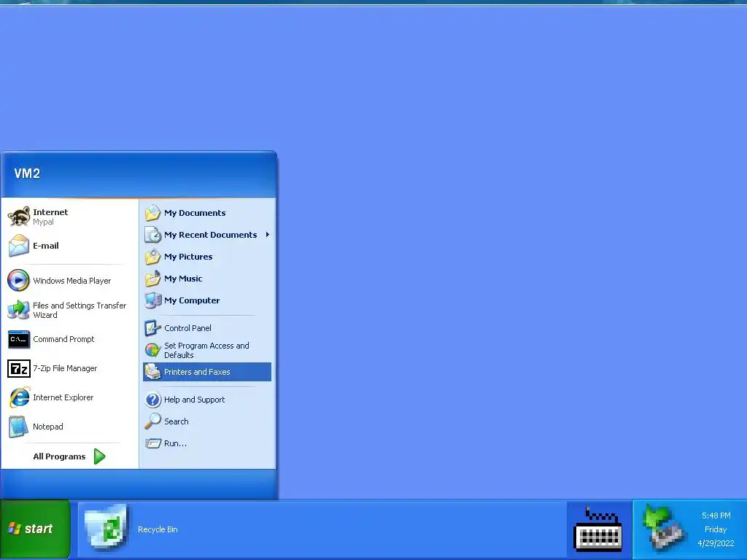Click the My Computer icon
This screenshot has width=747, height=560.
(x=153, y=300)
